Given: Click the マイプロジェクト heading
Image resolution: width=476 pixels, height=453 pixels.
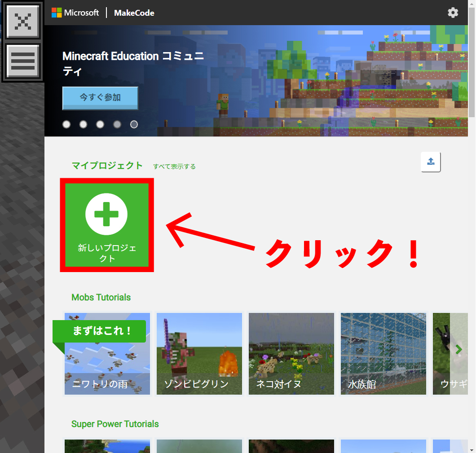Looking at the screenshot, I should [x=107, y=165].
